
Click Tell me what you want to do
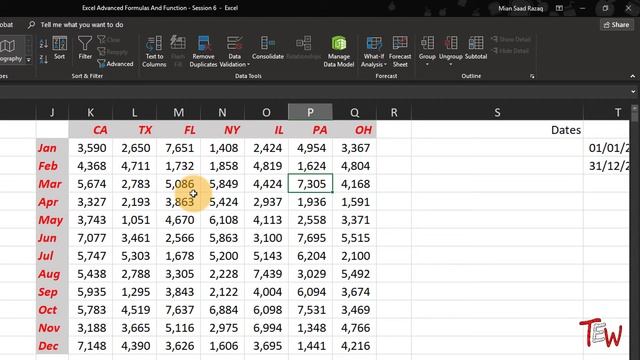pyautogui.click(x=82, y=25)
